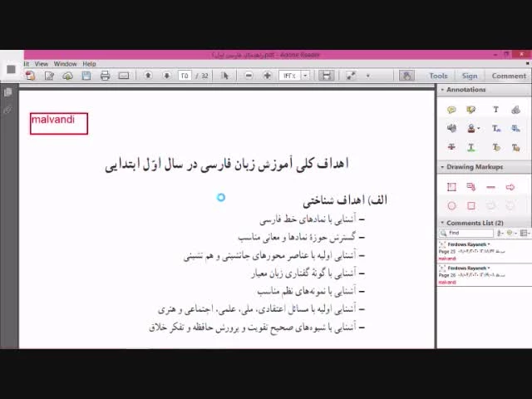The height and width of the screenshot is (399, 532).
Task: Open the Help menu
Action: (89, 64)
